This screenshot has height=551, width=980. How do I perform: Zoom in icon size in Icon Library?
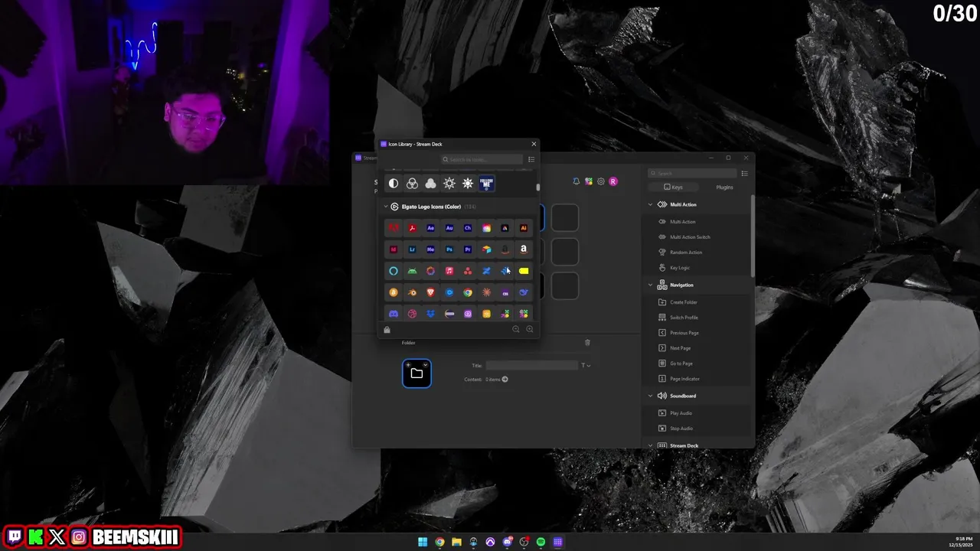click(x=530, y=329)
